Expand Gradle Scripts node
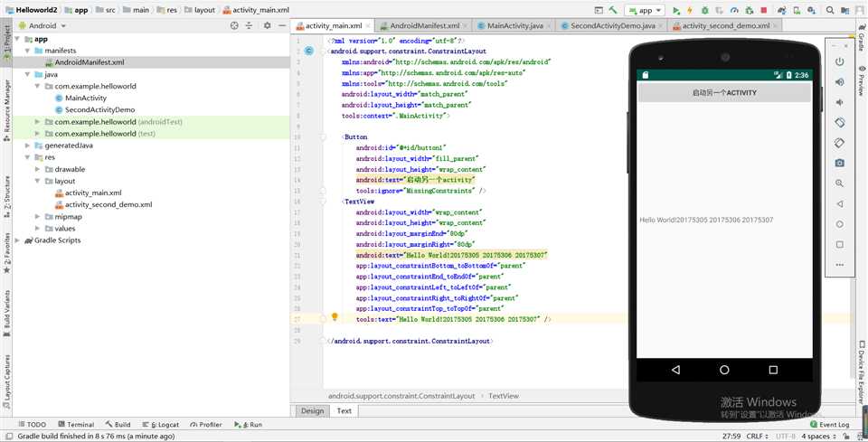The width and height of the screenshot is (868, 442). click(x=17, y=240)
